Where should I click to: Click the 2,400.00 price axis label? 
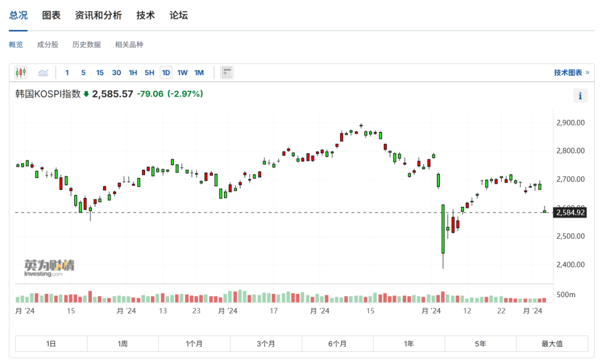571,265
